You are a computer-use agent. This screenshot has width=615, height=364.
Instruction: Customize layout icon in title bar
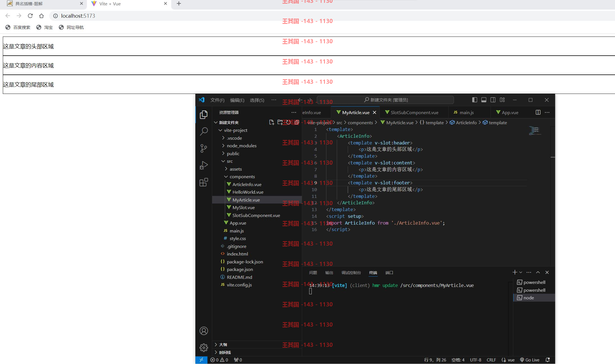click(x=502, y=100)
